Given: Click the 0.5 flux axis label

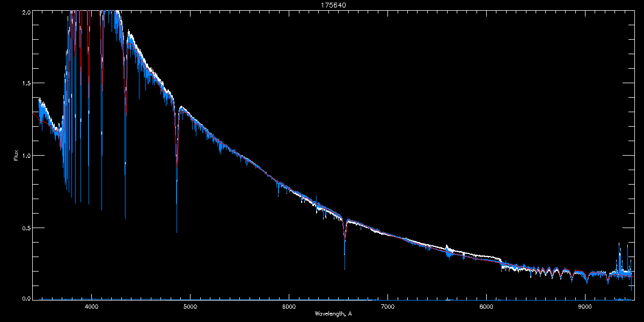Looking at the screenshot, I should pos(26,228).
